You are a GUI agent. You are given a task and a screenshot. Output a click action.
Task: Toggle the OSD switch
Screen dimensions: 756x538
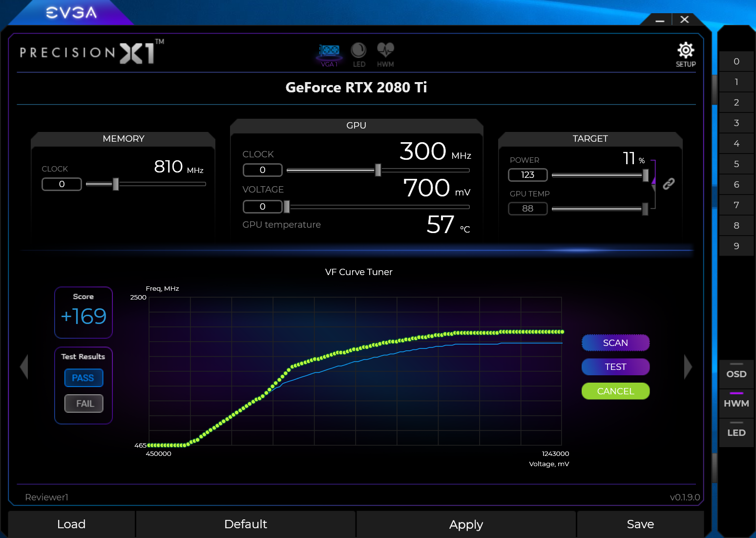(736, 374)
